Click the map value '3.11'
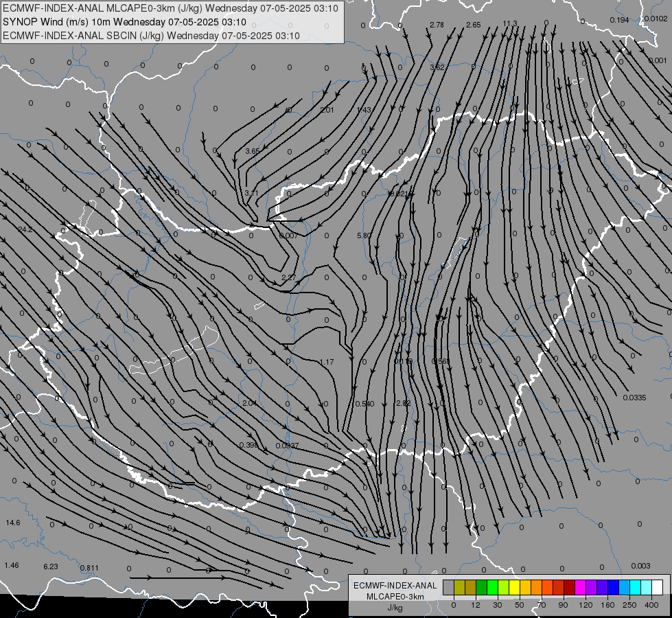The height and width of the screenshot is (618, 672). coord(252,194)
